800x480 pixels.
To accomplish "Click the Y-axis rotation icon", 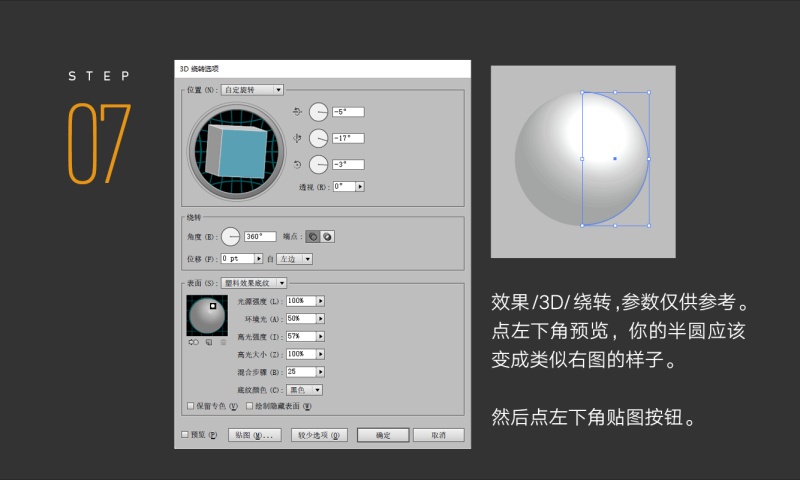I will pyautogui.click(x=297, y=138).
